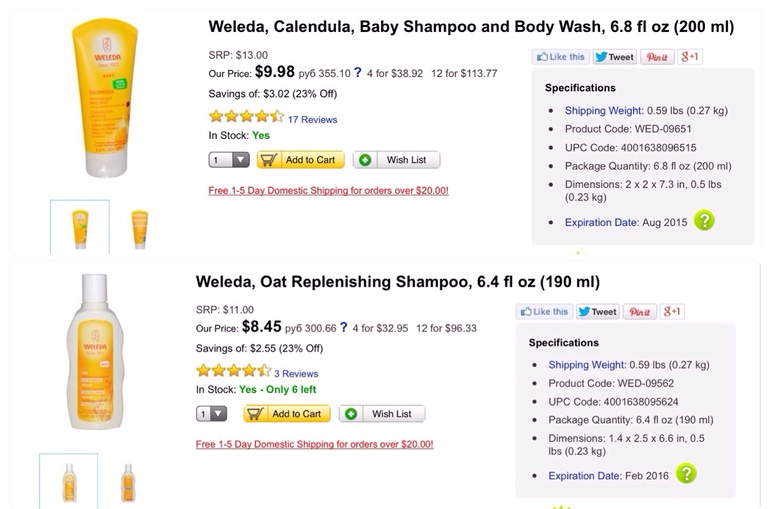
Task: Add Oat Replenishing Shampoo to cart
Action: click(286, 414)
